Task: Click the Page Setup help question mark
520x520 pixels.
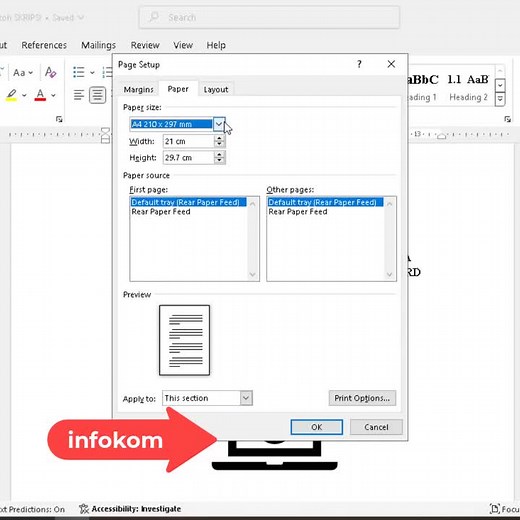Action: pyautogui.click(x=359, y=64)
